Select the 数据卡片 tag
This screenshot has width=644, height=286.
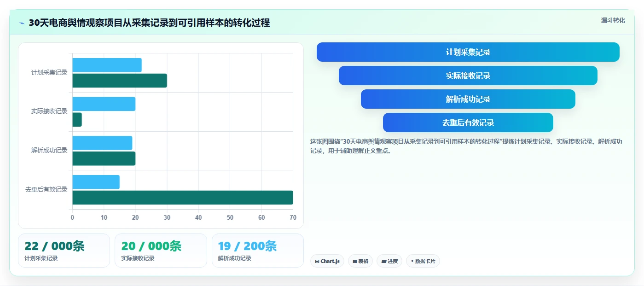(423, 261)
